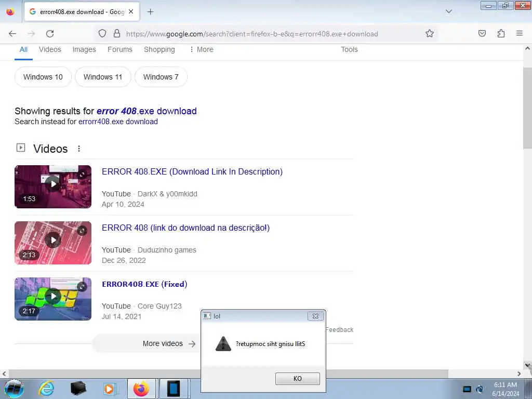Image resolution: width=532 pixels, height=399 pixels.
Task: Click the Action Center monitor tray icon
Action: pos(467,389)
